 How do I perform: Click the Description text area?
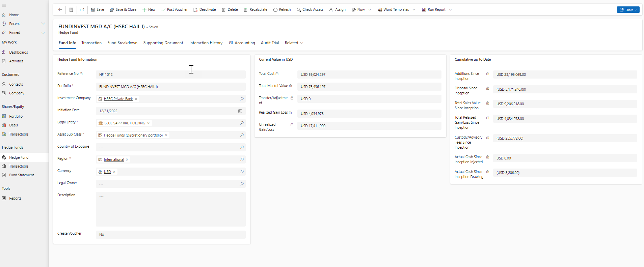[170, 209]
